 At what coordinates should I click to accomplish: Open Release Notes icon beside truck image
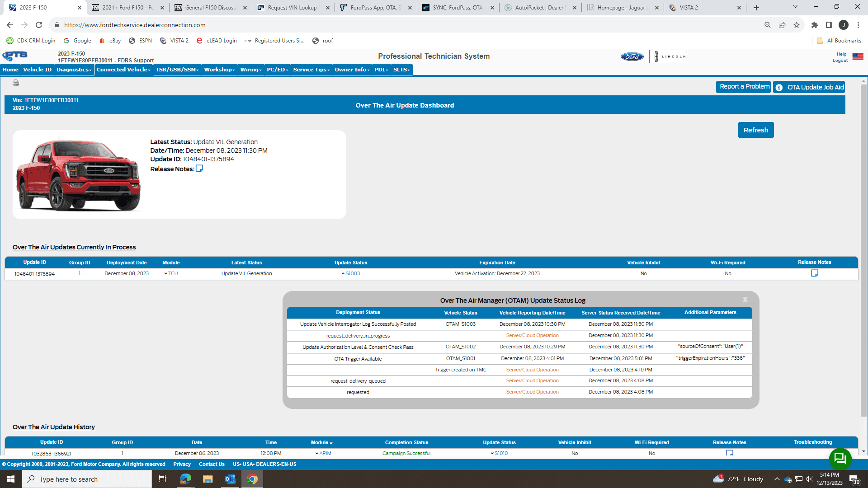[x=199, y=169]
